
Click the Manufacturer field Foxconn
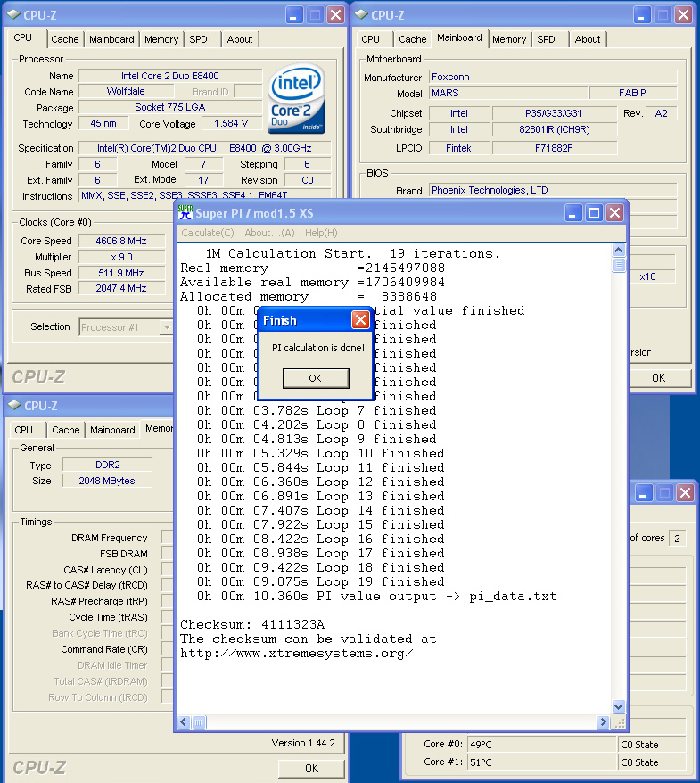click(553, 77)
